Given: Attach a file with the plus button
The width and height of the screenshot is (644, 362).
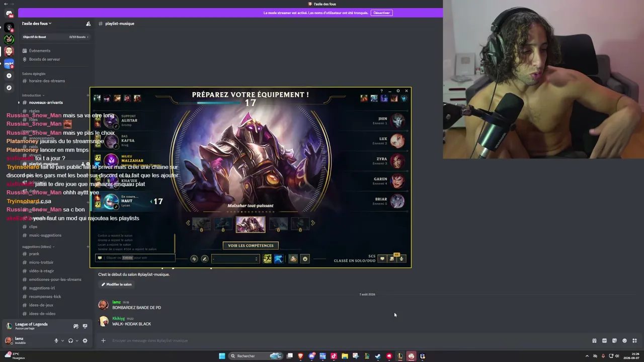Looking at the screenshot, I should pos(103,340).
